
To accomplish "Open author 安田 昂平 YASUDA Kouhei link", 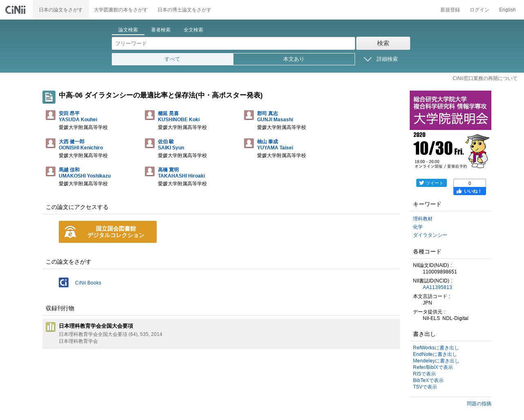I will [78, 116].
